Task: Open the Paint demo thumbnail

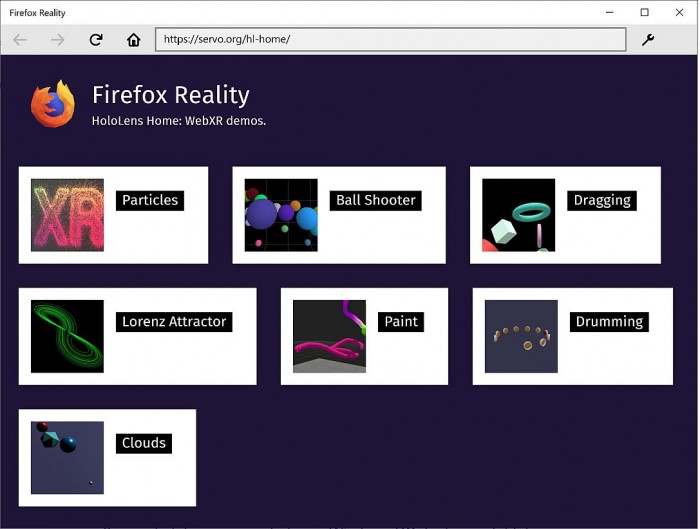Action: (329, 336)
